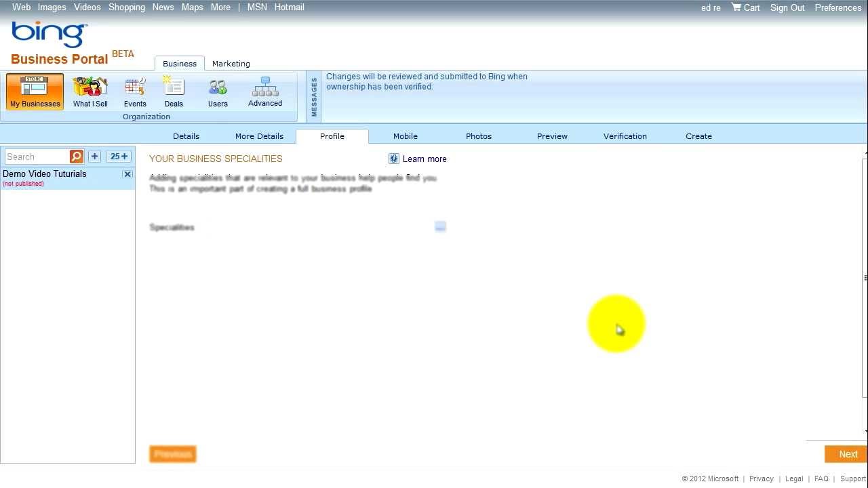Click the content area vertical scrollbar

tap(865, 278)
